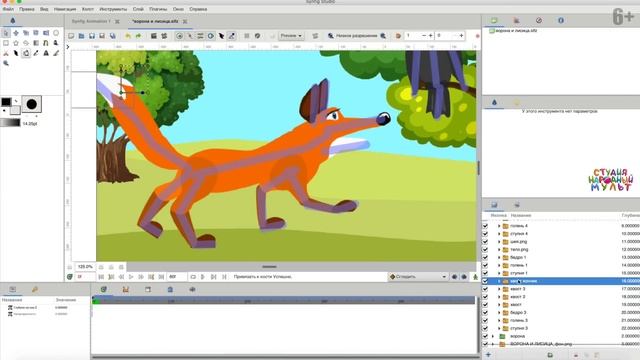
Task: Click the current frame input field
Action: 85,277
